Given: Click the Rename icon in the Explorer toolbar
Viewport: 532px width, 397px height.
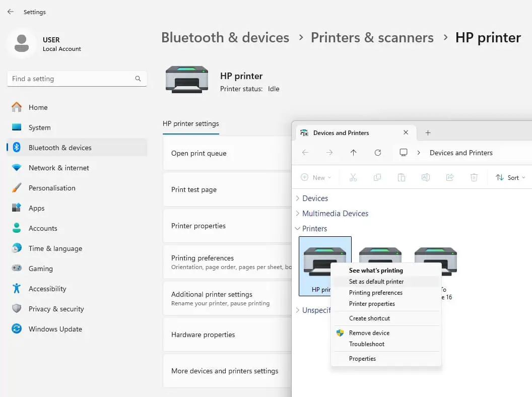Looking at the screenshot, I should click(426, 177).
